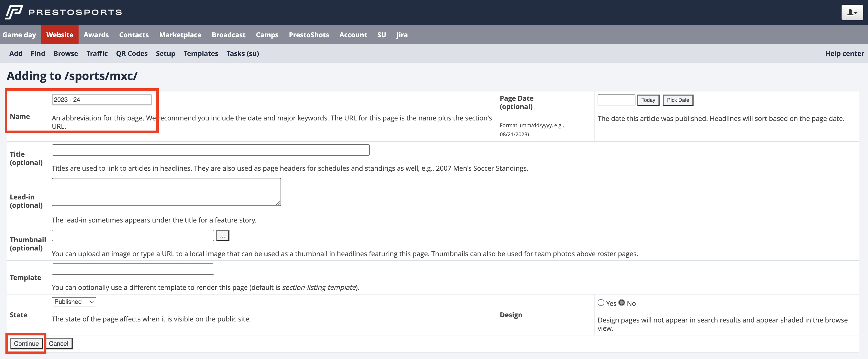Select the Design No radio button
Image resolution: width=868 pixels, height=359 pixels.
pos(622,303)
